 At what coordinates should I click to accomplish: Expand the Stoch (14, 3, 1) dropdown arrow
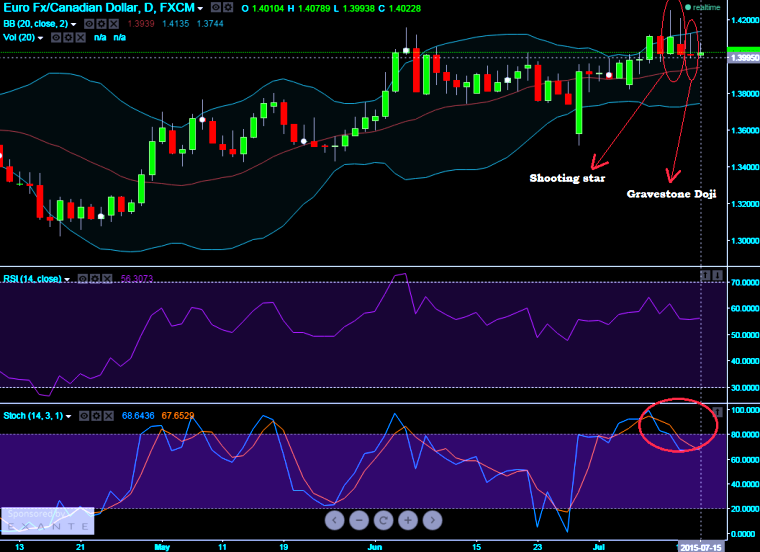click(x=68, y=417)
